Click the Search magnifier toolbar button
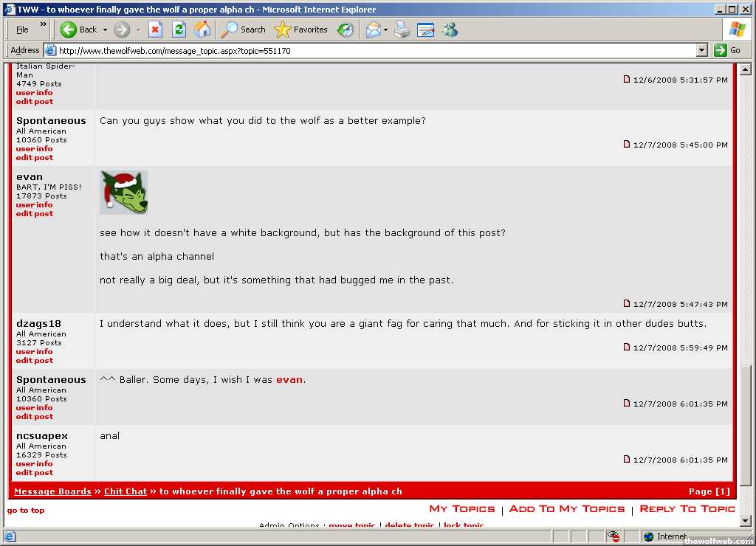Image resolution: width=756 pixels, height=546 pixels. tap(244, 30)
